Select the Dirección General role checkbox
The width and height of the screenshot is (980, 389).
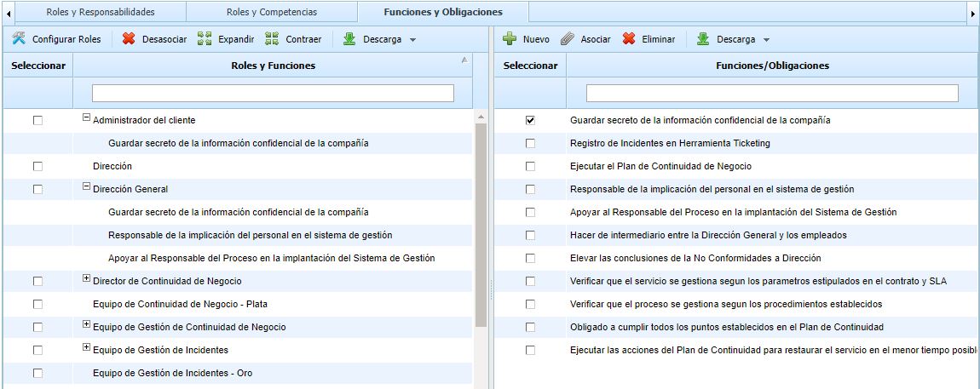pyautogui.click(x=37, y=190)
